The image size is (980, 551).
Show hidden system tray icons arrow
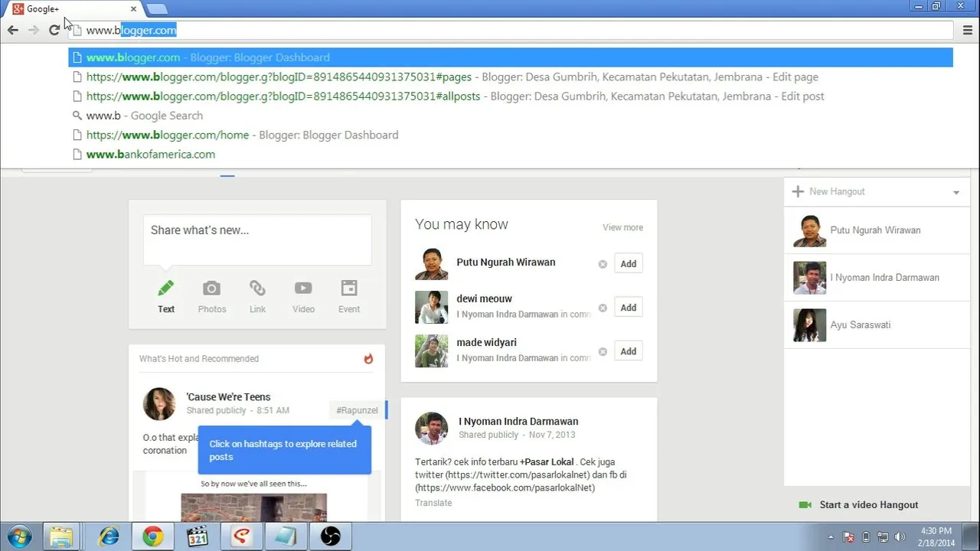(831, 537)
